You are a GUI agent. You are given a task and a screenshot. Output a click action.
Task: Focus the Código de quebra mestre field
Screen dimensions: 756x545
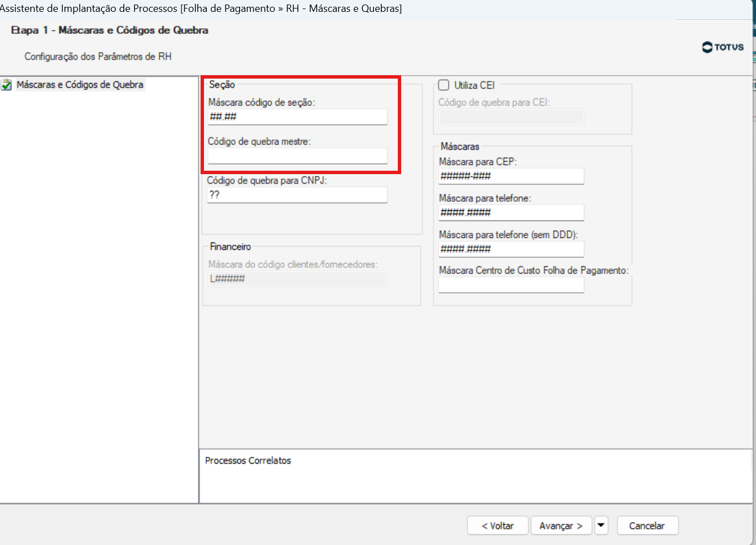(x=297, y=156)
